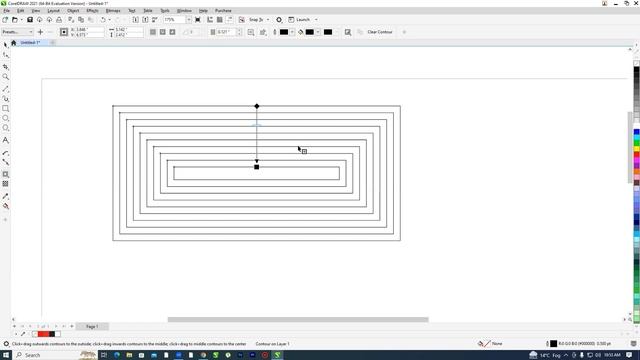The image size is (640, 360).
Task: Open the Object menu
Action: [x=73, y=11]
